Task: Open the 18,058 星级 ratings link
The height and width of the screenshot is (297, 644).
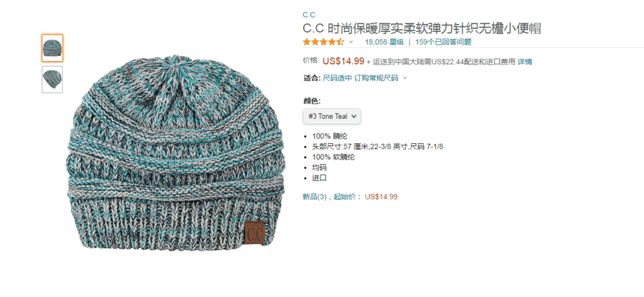Action: pos(384,42)
